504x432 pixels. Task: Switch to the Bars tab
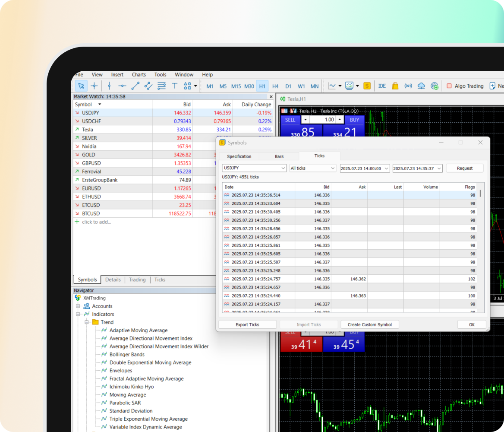click(x=279, y=156)
